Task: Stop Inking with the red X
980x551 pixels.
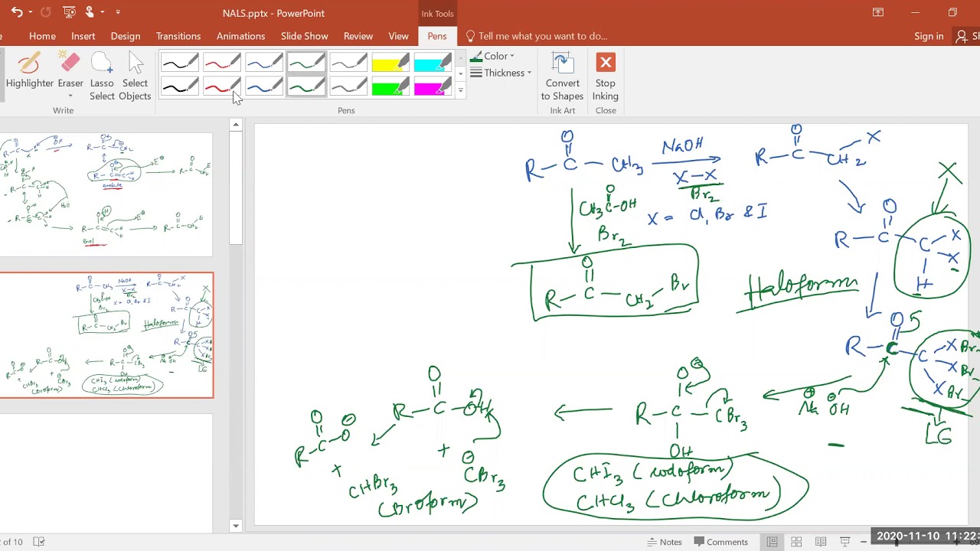Action: pyautogui.click(x=606, y=77)
